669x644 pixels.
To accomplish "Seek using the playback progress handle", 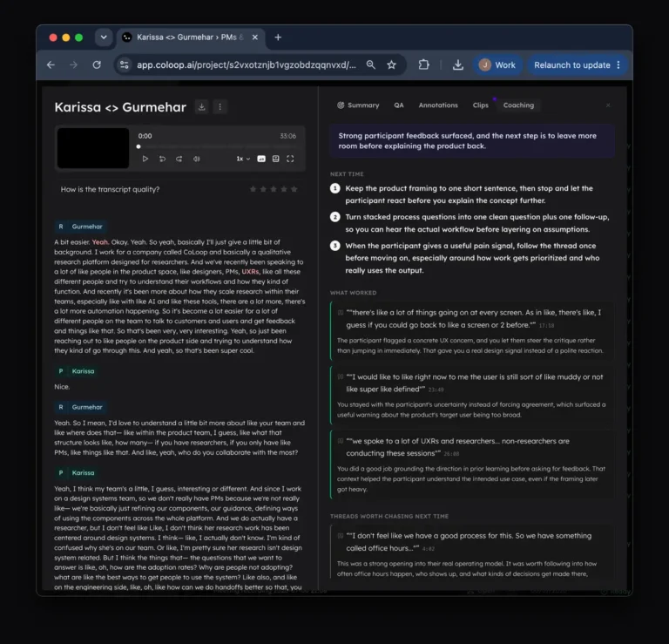I will [x=139, y=146].
